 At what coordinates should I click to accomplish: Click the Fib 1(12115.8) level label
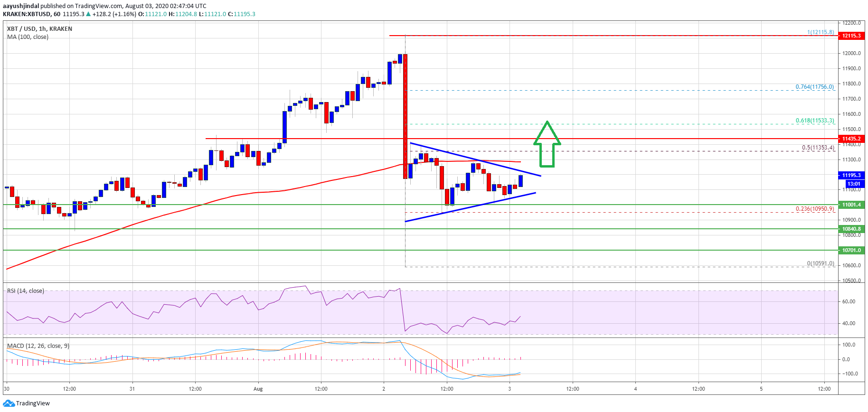click(821, 32)
